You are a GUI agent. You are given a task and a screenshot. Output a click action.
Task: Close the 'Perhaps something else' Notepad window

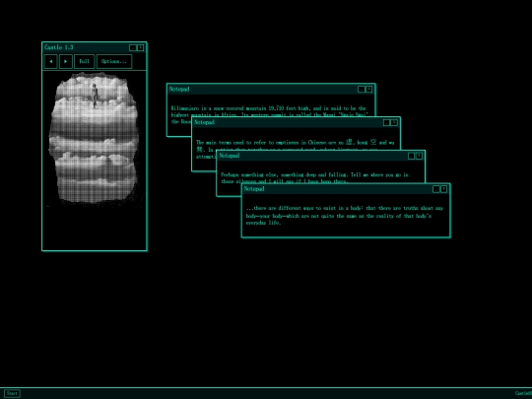pyautogui.click(x=419, y=156)
